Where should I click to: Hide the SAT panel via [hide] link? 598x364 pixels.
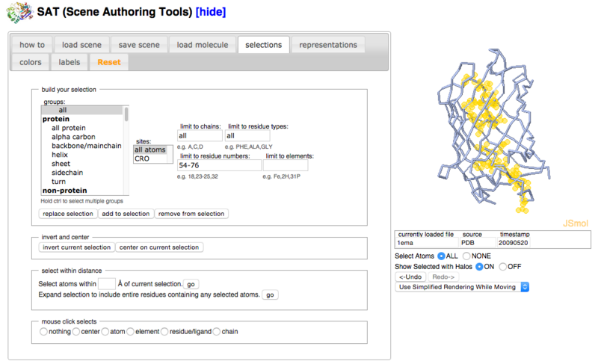(210, 12)
